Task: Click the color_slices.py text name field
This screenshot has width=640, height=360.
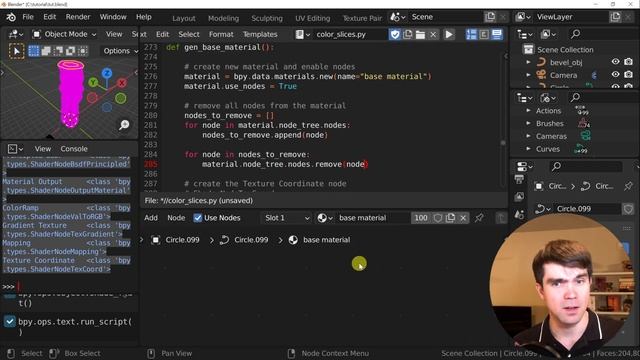Action: tap(350, 34)
